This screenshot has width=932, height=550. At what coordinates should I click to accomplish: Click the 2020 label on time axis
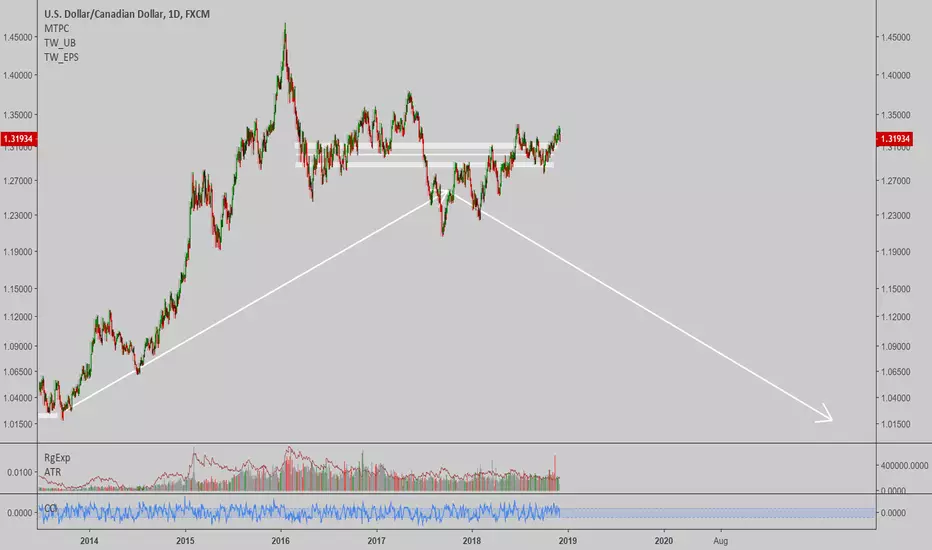663,540
